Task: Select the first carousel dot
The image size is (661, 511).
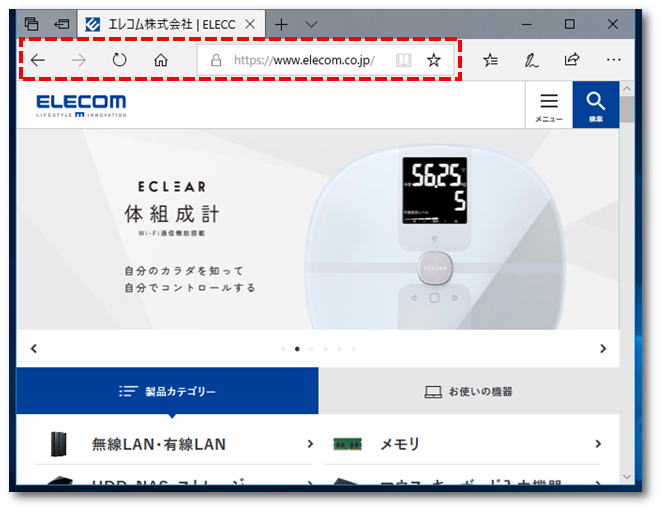Action: click(283, 349)
